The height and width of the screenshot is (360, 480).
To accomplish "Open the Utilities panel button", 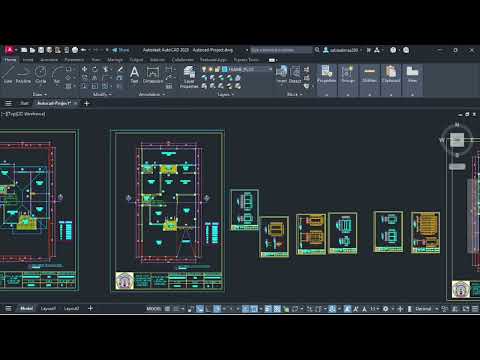I will coord(369,80).
